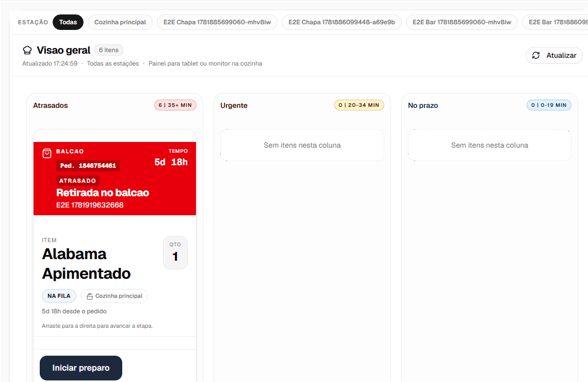
Task: Select the Todas station filter
Action: click(68, 22)
